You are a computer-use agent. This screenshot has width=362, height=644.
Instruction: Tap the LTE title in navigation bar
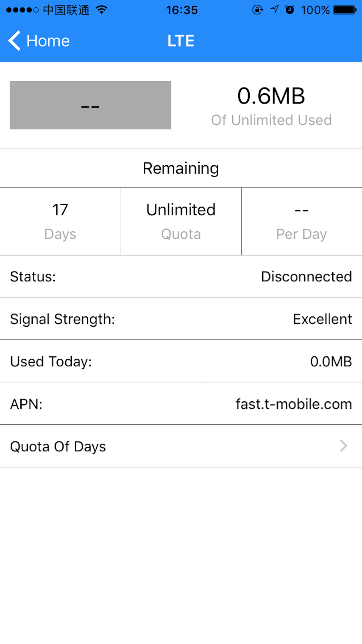tap(181, 41)
